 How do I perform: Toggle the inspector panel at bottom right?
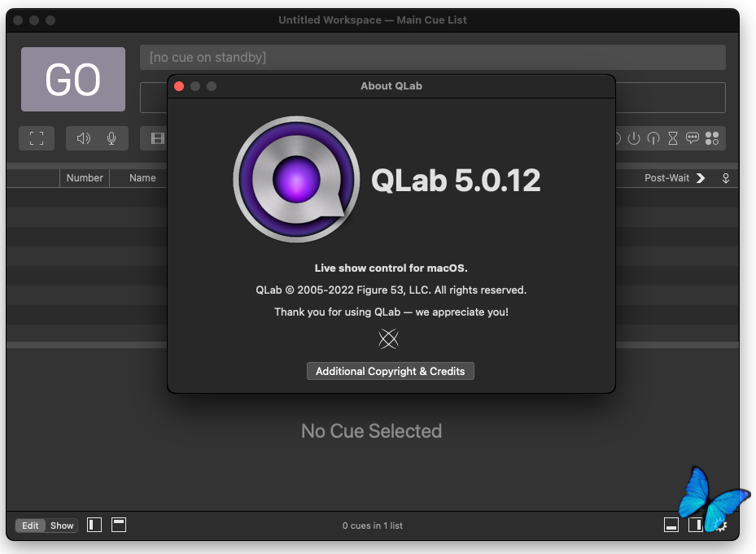tap(671, 526)
